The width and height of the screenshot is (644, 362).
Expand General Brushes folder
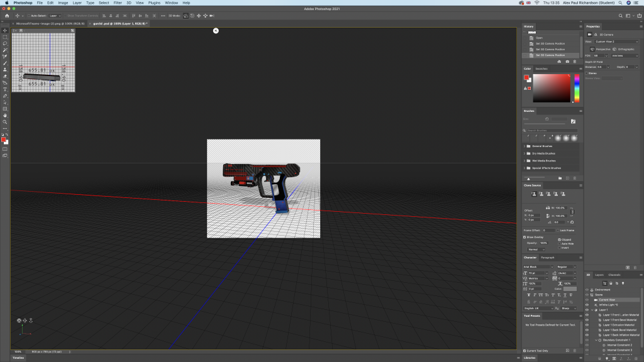[525, 146]
